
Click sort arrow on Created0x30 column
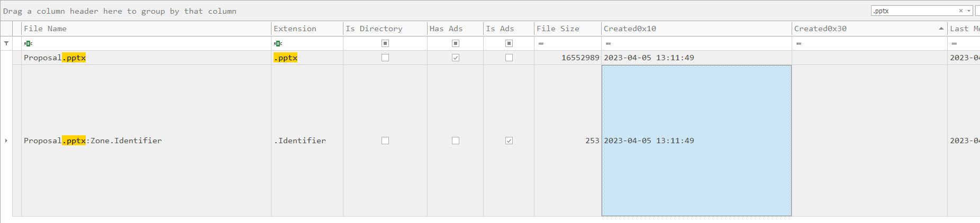pos(941,29)
